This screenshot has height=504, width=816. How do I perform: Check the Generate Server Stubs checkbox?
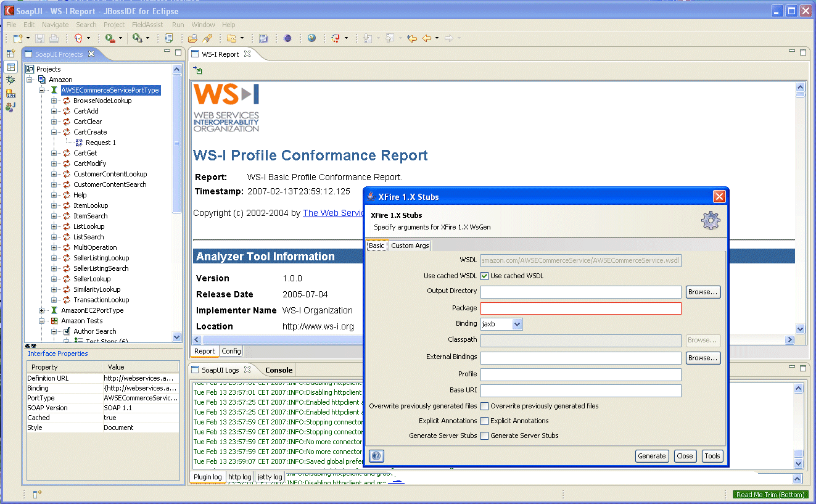[485, 436]
